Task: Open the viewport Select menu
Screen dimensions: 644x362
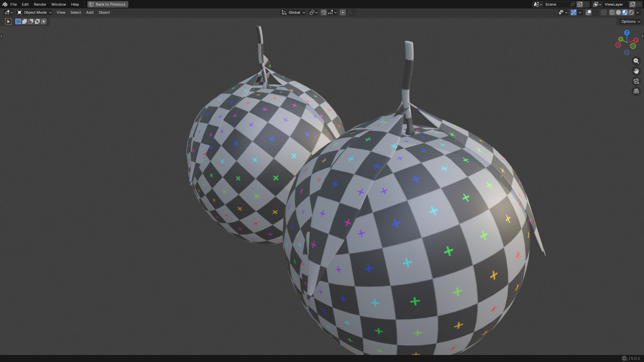Action: coord(75,12)
